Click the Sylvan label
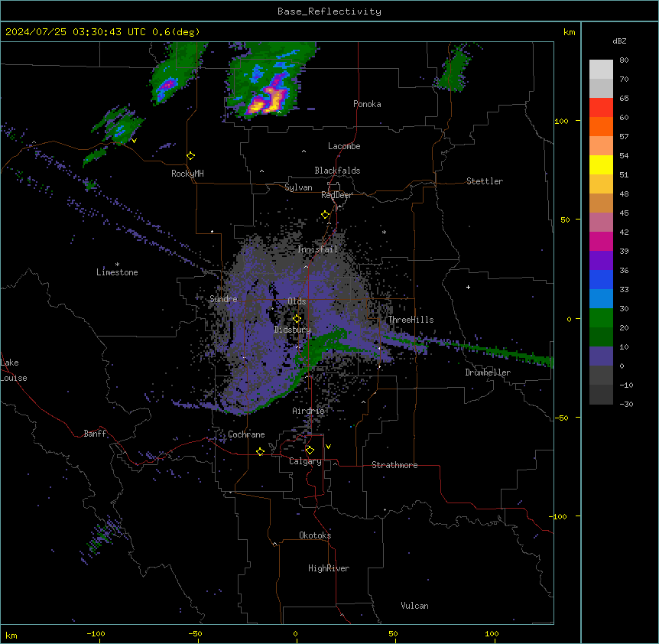 (x=298, y=187)
